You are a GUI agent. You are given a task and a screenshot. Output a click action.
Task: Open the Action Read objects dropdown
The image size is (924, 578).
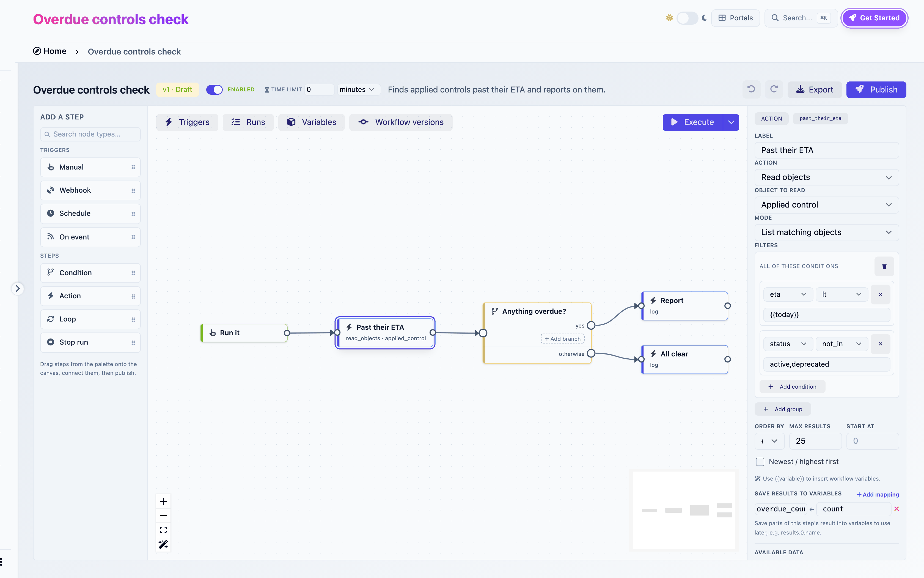[827, 177]
